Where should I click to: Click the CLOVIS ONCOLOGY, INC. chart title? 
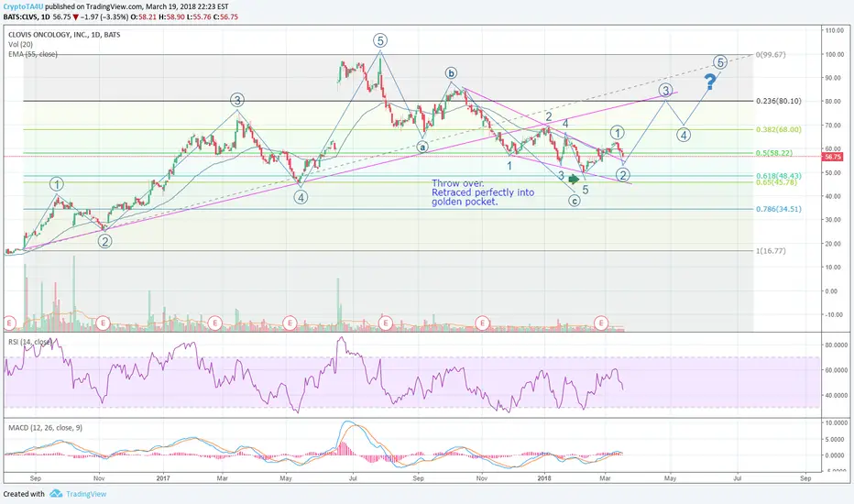point(64,34)
